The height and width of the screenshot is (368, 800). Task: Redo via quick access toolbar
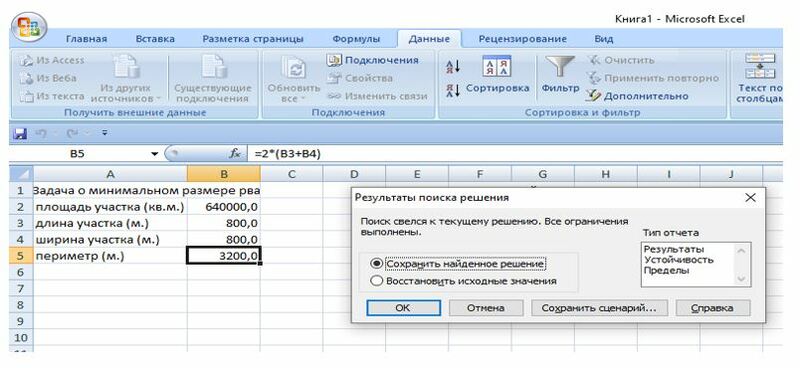click(72, 133)
